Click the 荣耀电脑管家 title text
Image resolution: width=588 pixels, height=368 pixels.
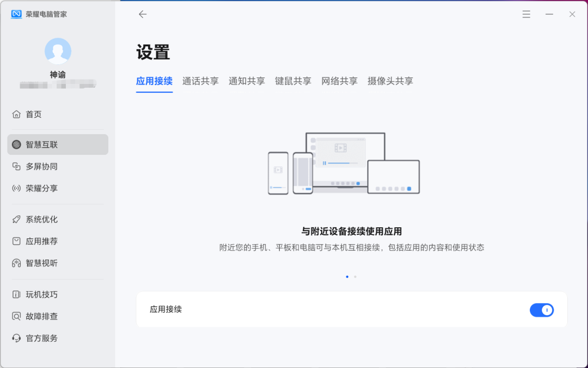pos(46,14)
